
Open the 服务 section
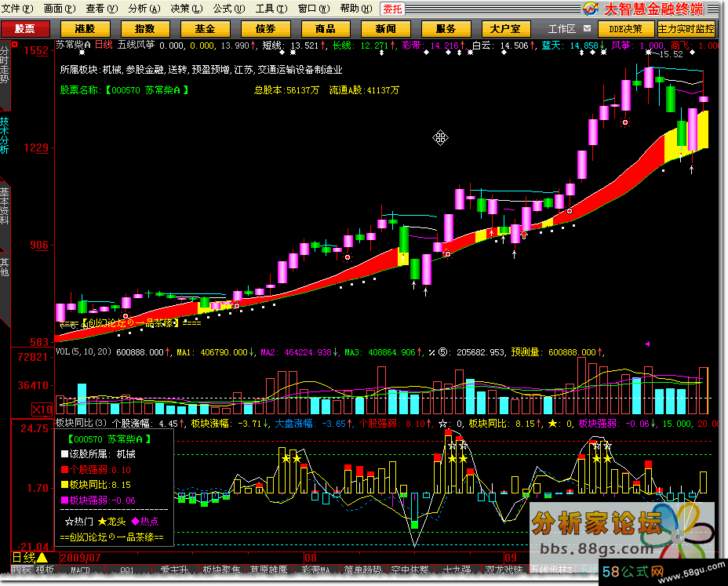pos(446,29)
